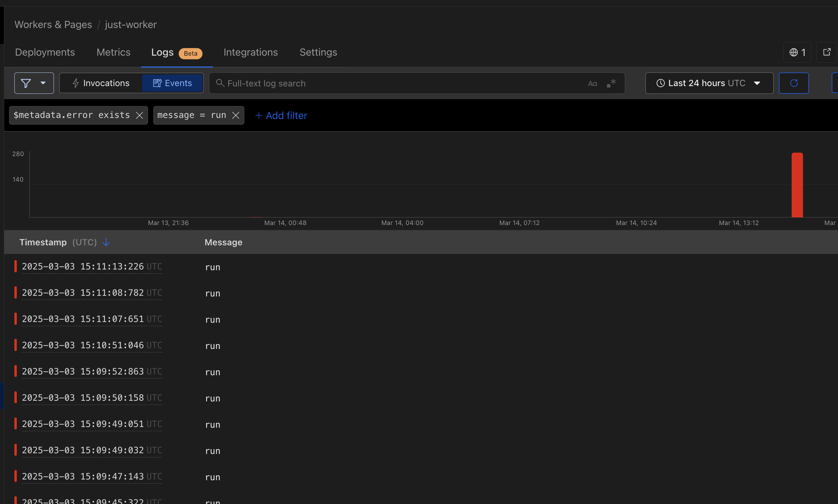
Task: Toggle descending sort on Timestamp column
Action: (106, 242)
